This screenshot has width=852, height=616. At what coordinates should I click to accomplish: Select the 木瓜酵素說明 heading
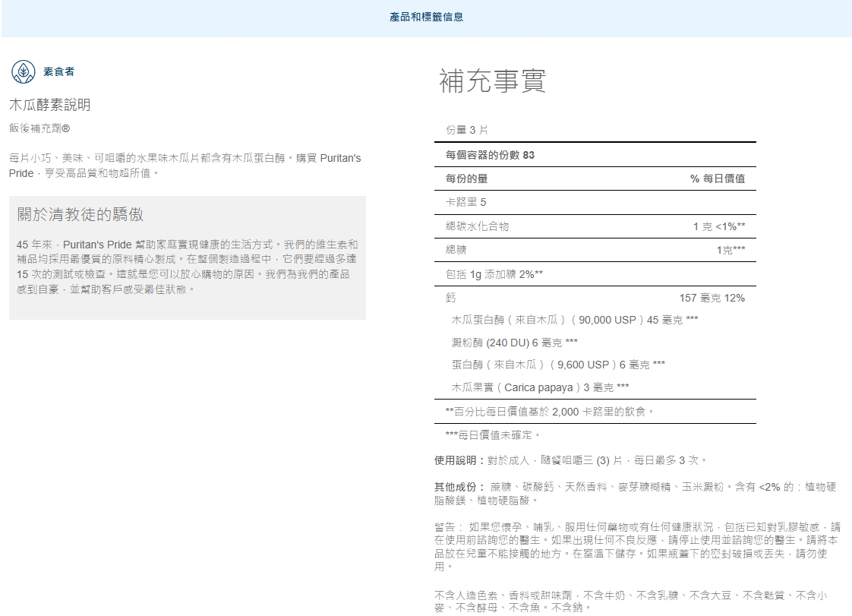tap(50, 105)
